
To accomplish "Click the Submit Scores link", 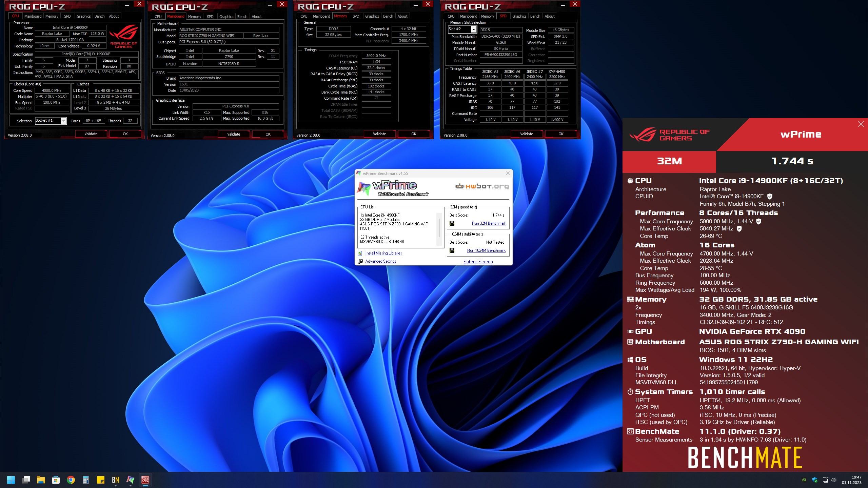I will click(478, 262).
